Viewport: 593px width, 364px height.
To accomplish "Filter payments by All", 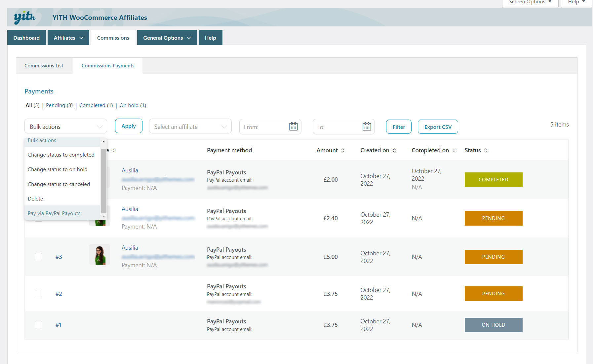I will pos(29,105).
